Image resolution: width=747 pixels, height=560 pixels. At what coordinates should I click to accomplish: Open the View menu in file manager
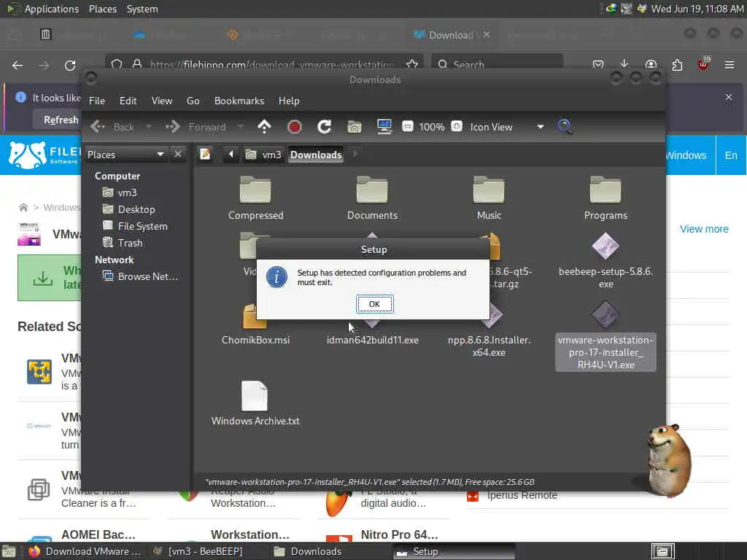click(x=162, y=101)
